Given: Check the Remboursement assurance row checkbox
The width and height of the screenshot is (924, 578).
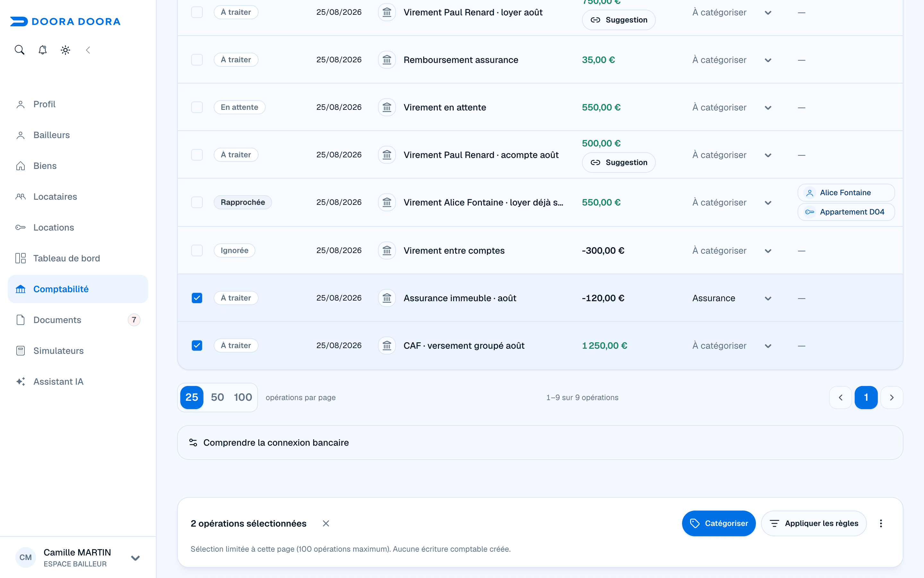Looking at the screenshot, I should pos(197,60).
